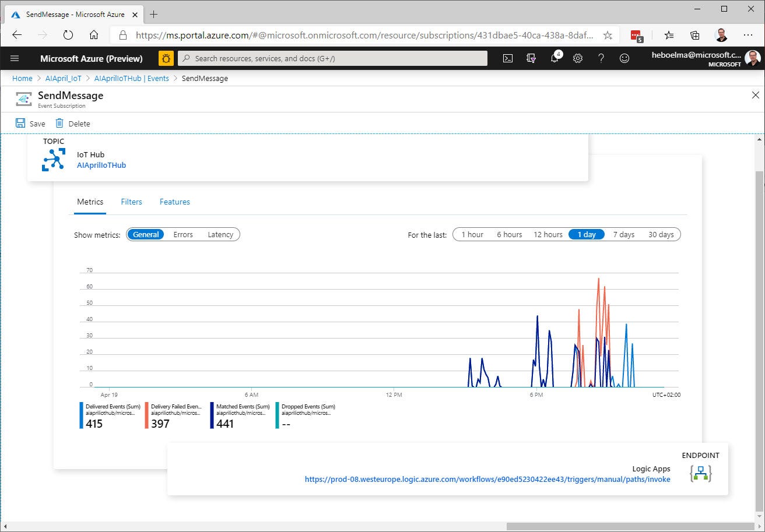This screenshot has height=532, width=765.
Task: Open the directory and subscription filter
Action: (531, 58)
